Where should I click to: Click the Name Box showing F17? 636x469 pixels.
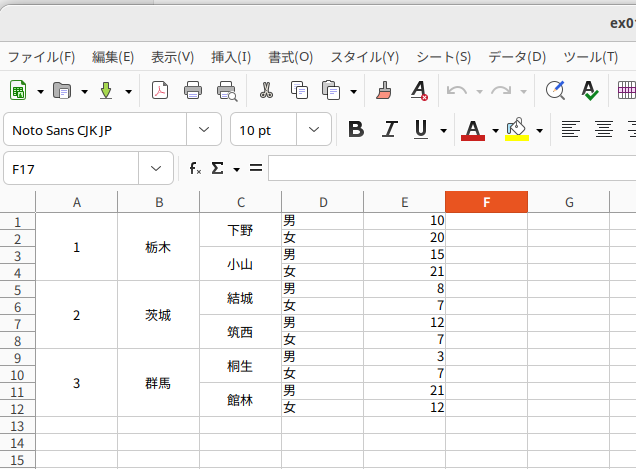71,168
